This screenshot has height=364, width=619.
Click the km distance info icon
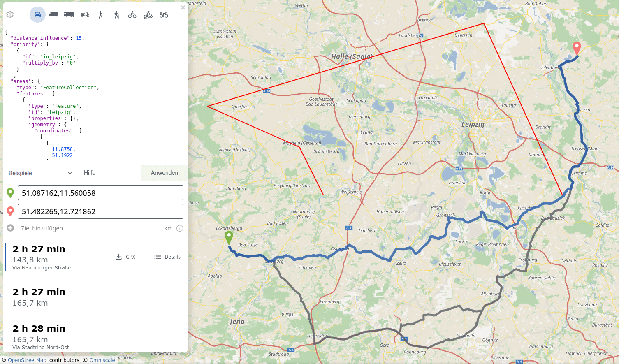pos(180,228)
